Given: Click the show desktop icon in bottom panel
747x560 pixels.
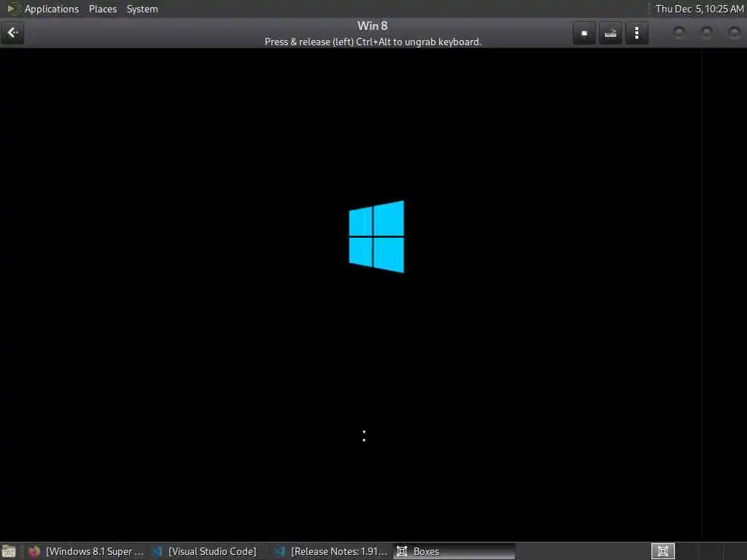Looking at the screenshot, I should [9, 551].
